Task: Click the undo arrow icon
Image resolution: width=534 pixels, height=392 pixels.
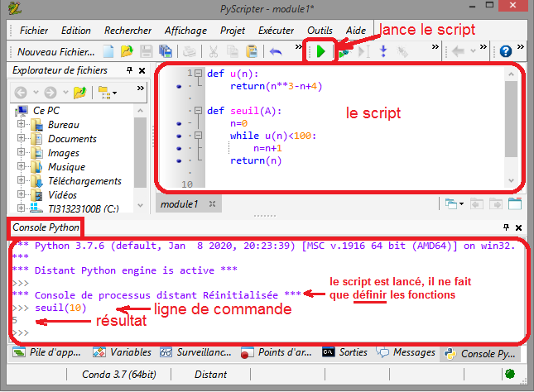Action: pyautogui.click(x=276, y=51)
